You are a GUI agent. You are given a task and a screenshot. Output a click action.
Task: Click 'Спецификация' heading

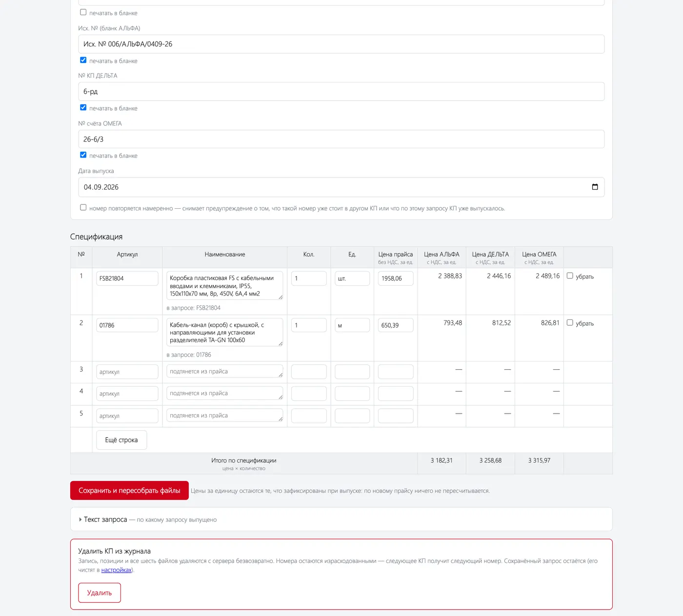tap(96, 237)
